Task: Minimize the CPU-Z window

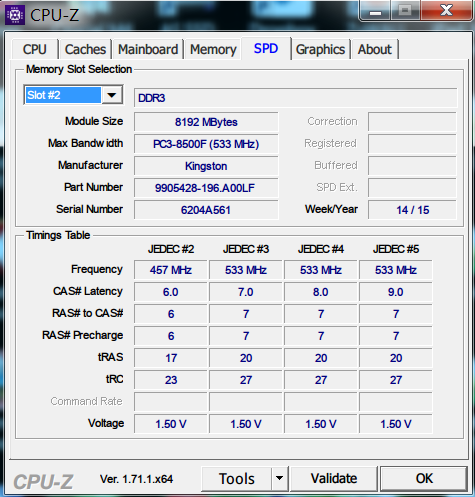Action: (x=375, y=11)
